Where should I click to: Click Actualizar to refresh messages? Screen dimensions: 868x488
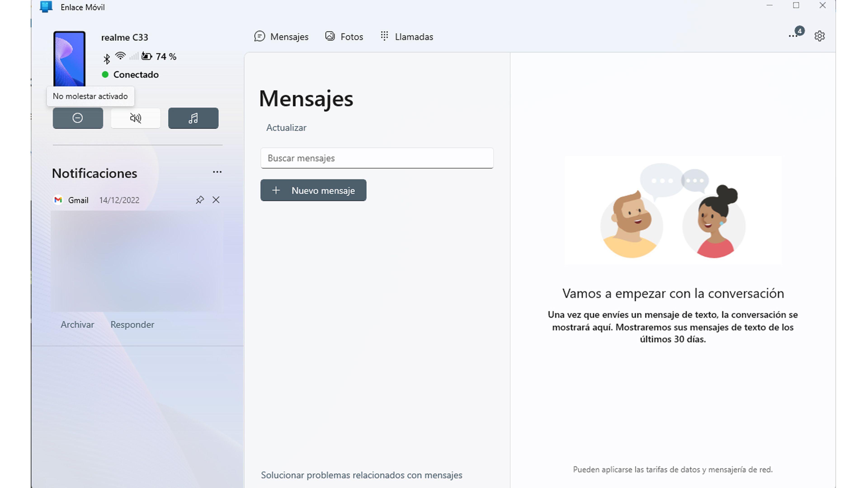pyautogui.click(x=286, y=128)
